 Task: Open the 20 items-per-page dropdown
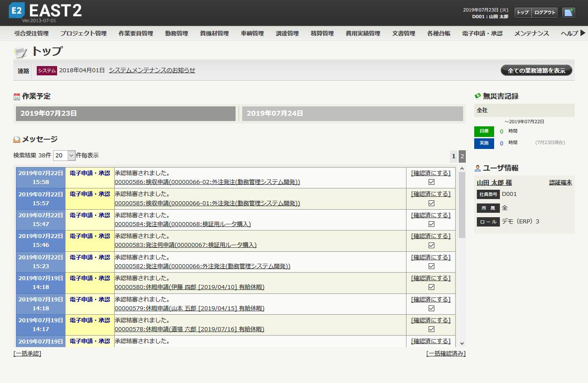pyautogui.click(x=64, y=156)
